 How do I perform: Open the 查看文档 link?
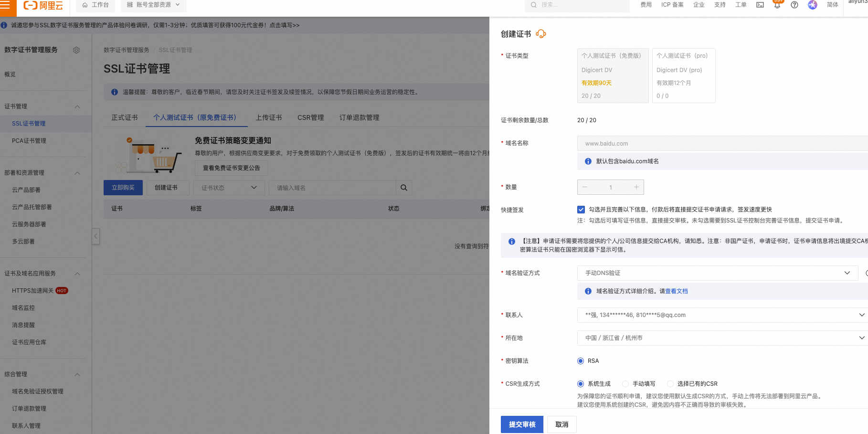point(677,291)
